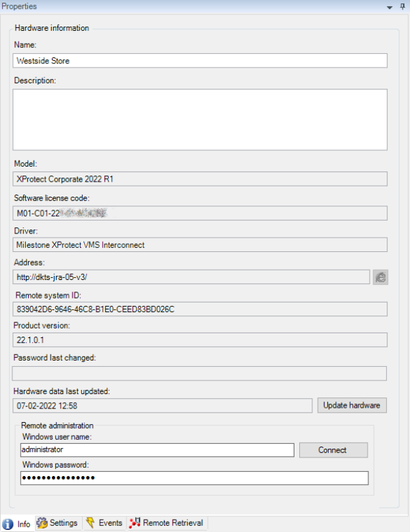Open the Properties panel options dropdown arrow
The width and height of the screenshot is (410, 532).
389,7
